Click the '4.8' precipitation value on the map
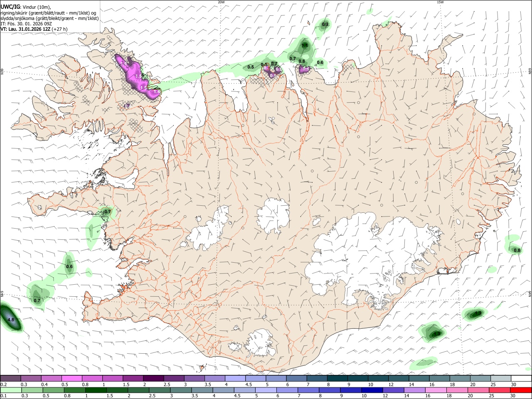Image resolution: width=532 pixels, height=399 pixels. [x=11, y=320]
